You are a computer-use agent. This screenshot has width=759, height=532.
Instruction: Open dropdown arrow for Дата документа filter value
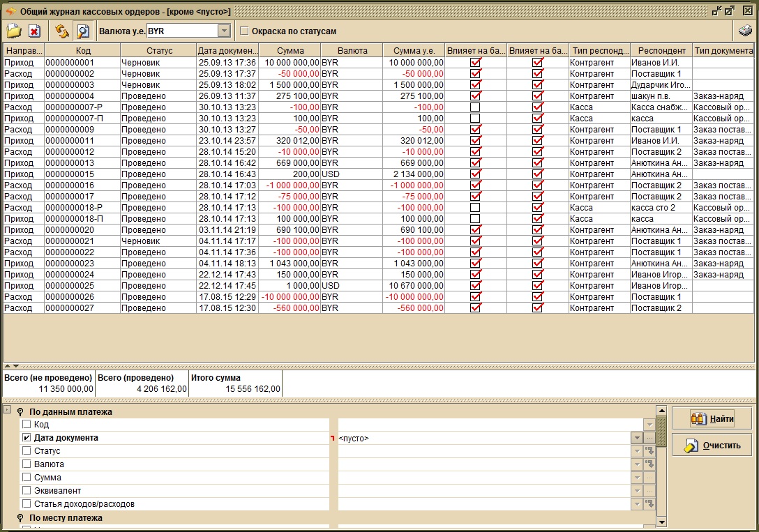(637, 438)
